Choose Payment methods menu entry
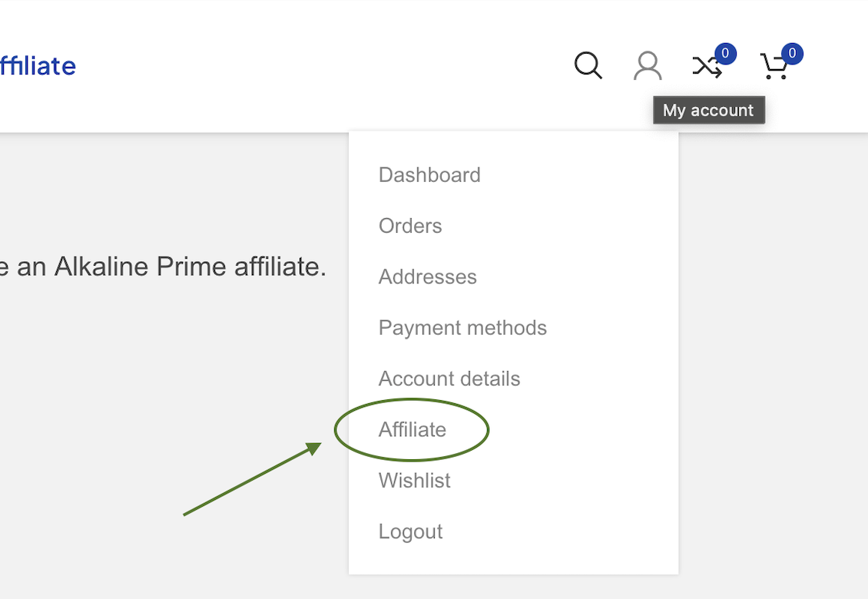 [462, 328]
